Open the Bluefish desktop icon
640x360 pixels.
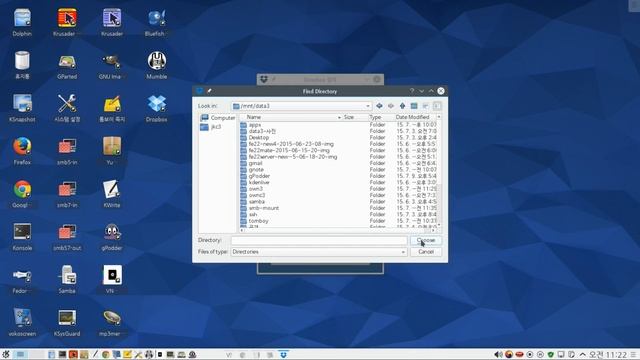click(157, 22)
